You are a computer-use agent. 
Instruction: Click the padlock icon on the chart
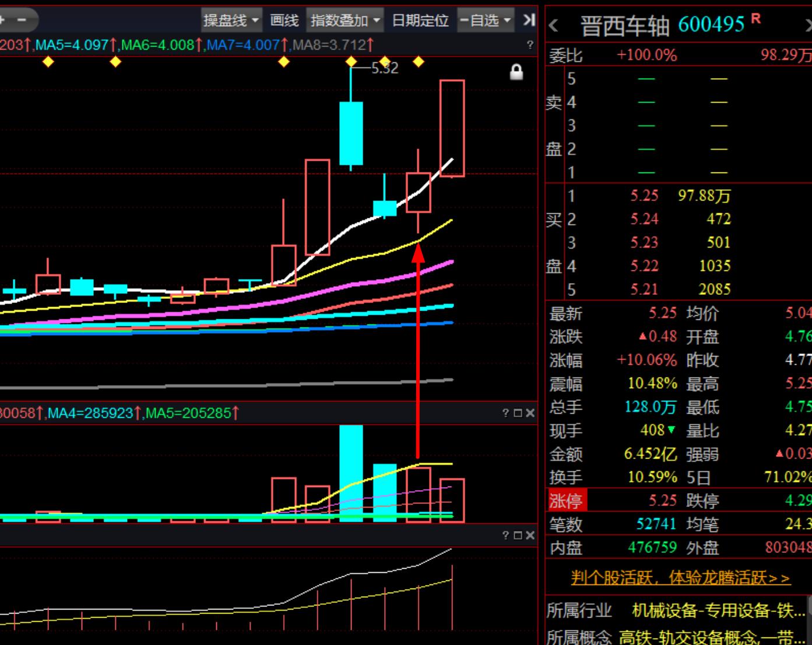click(516, 72)
